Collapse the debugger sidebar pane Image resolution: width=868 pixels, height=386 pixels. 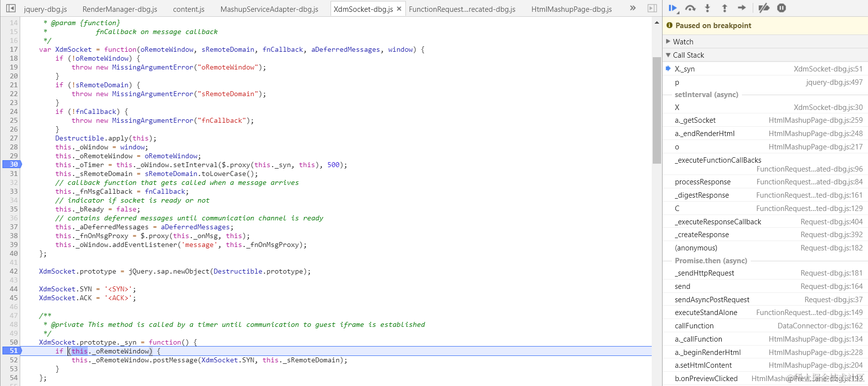point(652,8)
